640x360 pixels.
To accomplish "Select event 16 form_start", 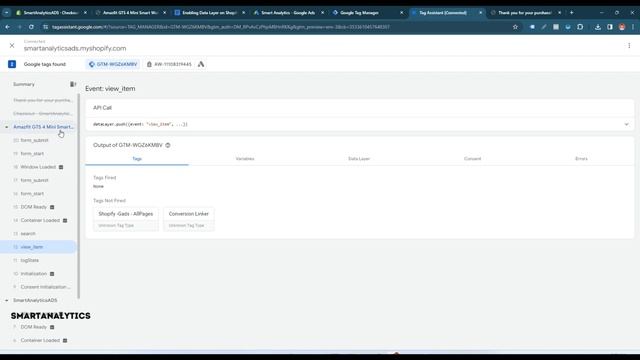I will (32, 193).
